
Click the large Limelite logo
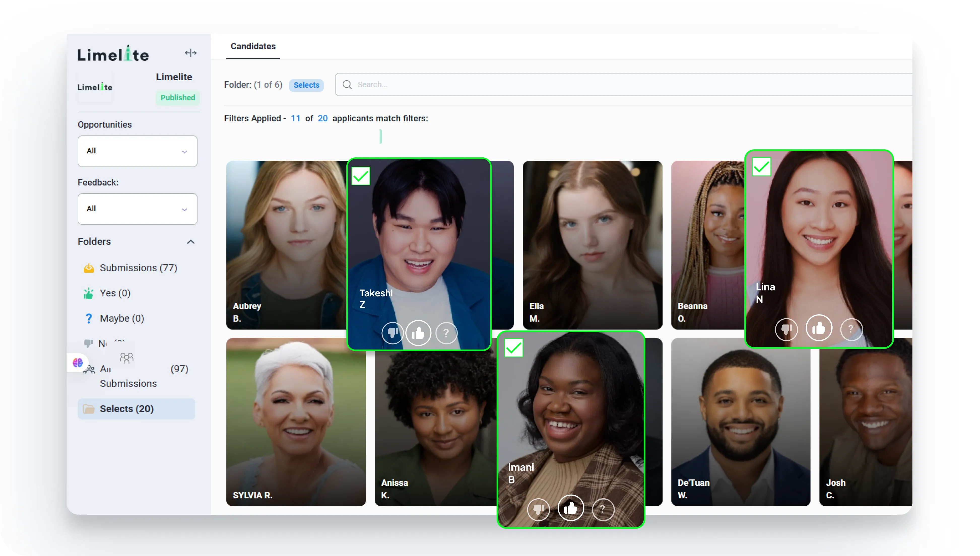click(113, 54)
